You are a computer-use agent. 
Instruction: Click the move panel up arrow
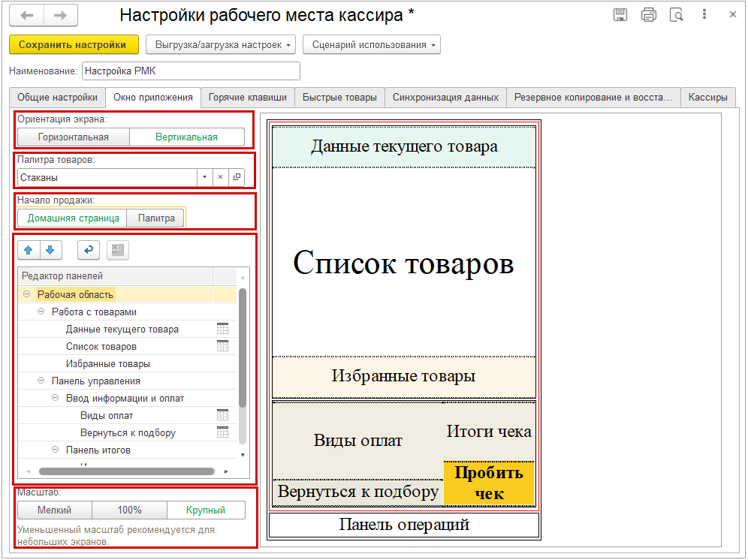point(29,250)
